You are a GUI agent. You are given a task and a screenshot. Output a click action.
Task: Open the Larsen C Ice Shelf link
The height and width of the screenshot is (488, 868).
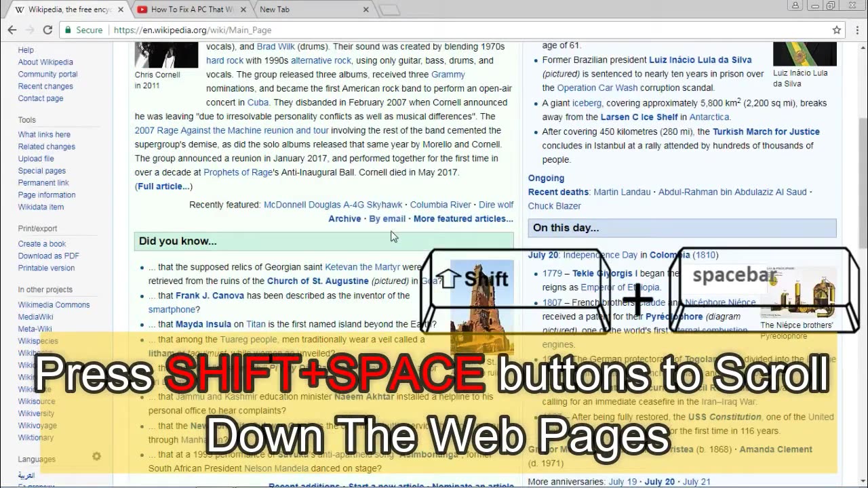639,117
